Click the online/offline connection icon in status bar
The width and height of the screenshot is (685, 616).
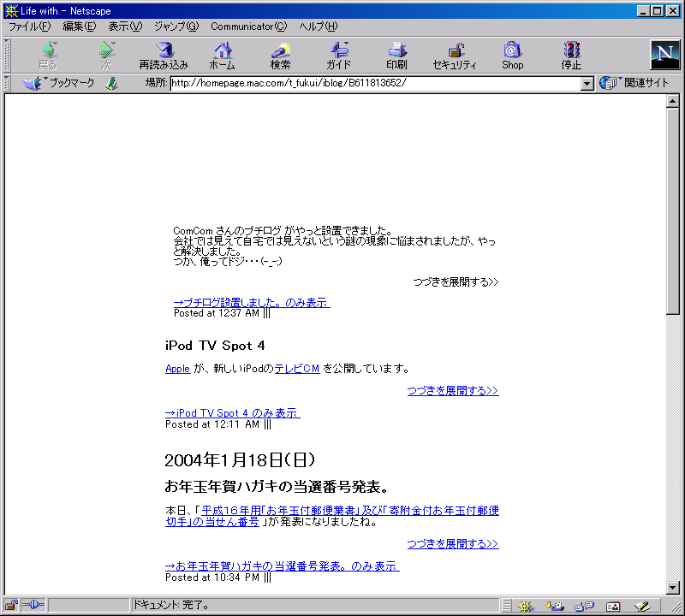[33, 605]
